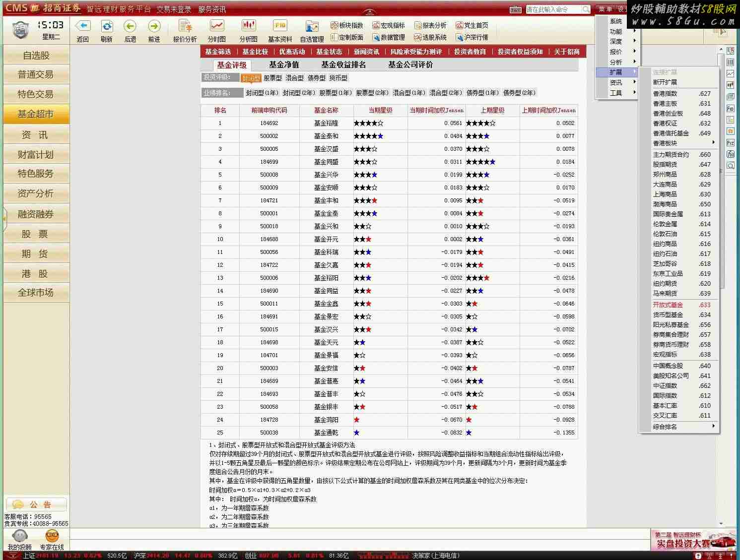Open the 分析图 candlestick chart icon
This screenshot has height=560, width=740.
(249, 26)
